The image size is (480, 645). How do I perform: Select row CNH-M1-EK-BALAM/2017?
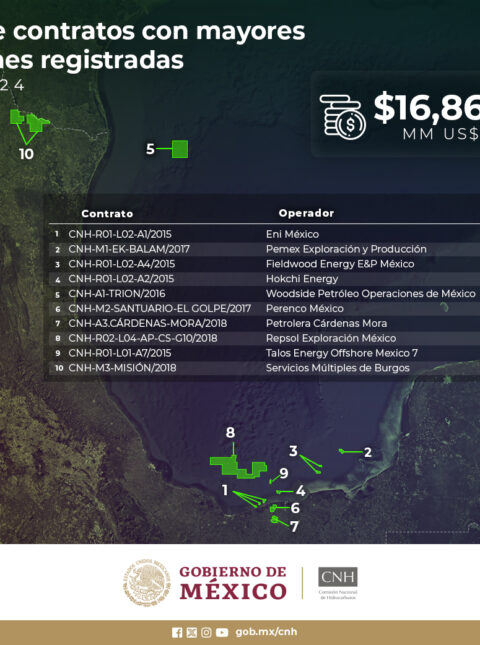[x=264, y=249]
